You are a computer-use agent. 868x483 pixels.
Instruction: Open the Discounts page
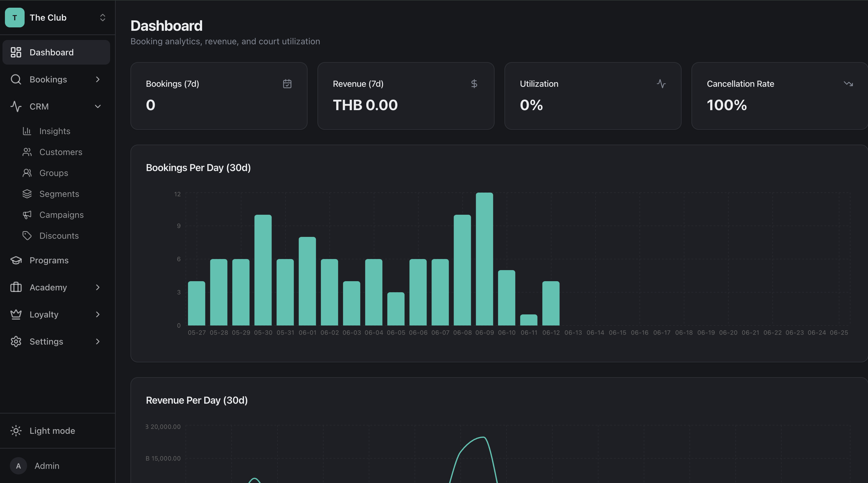pos(59,236)
